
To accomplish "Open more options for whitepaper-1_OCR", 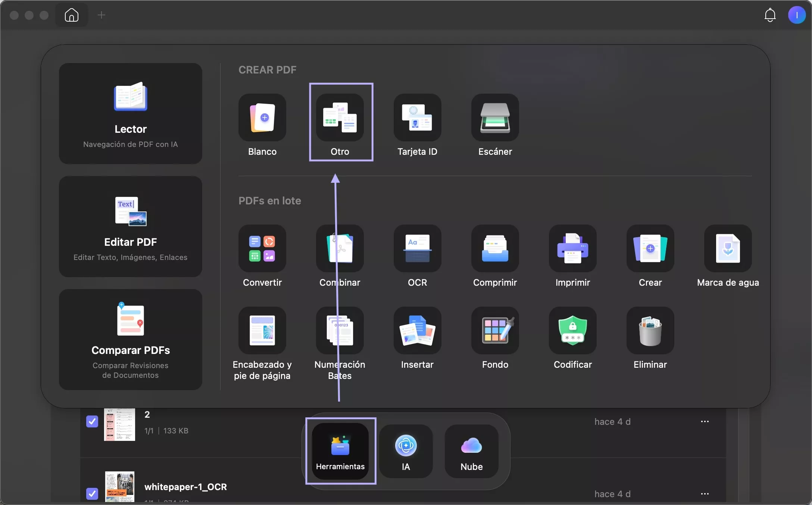I will click(705, 494).
